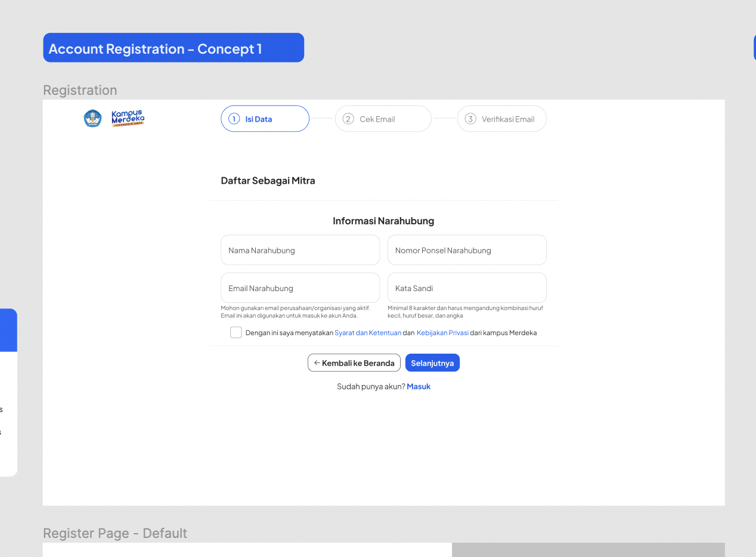The width and height of the screenshot is (756, 557).
Task: Click the email usage hint text
Action: click(296, 312)
